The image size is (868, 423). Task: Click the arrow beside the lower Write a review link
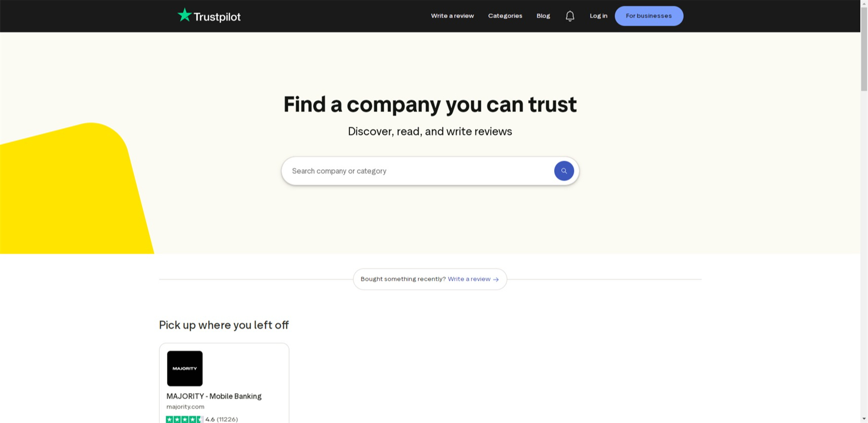496,279
